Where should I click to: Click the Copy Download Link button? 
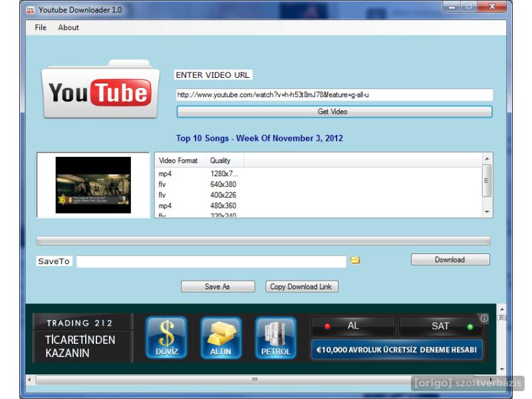click(x=302, y=287)
